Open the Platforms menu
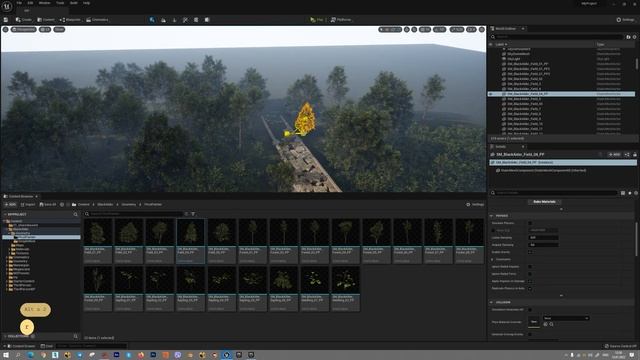 pyautogui.click(x=341, y=20)
